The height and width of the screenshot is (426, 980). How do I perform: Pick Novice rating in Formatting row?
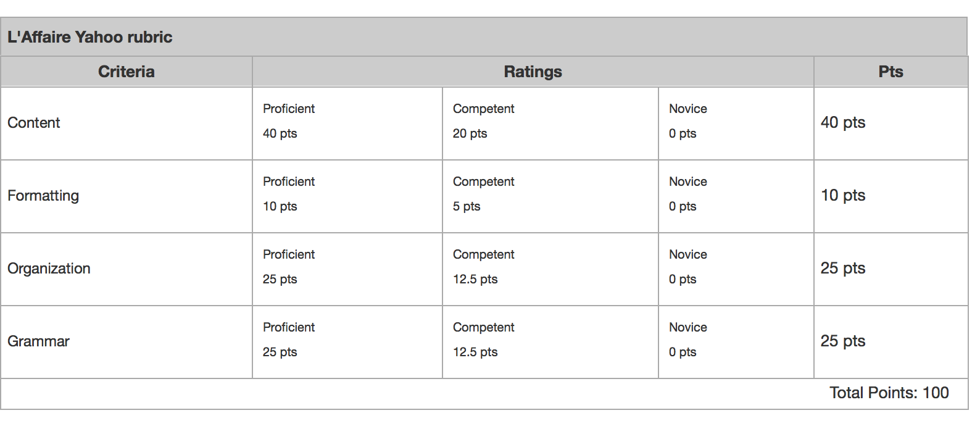pos(736,195)
